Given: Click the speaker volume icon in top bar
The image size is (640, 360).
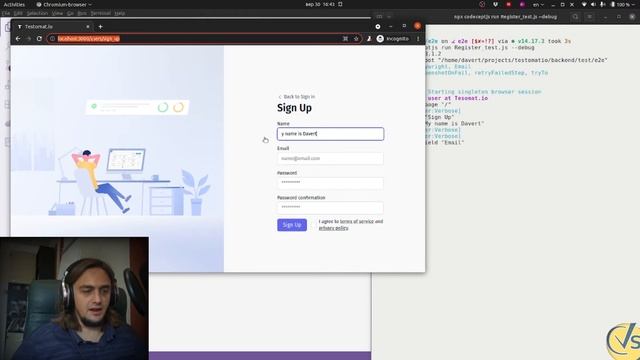Looking at the screenshot, I should [x=593, y=4].
